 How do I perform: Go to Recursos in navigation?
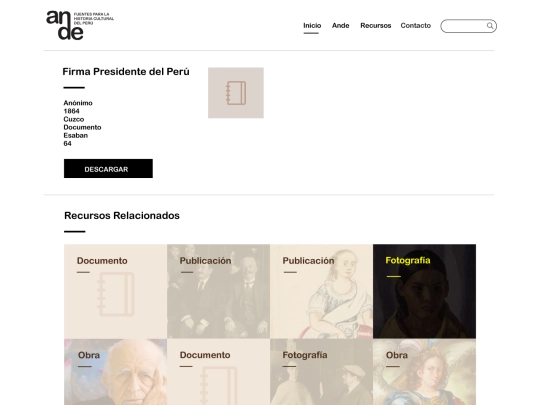[x=376, y=25]
